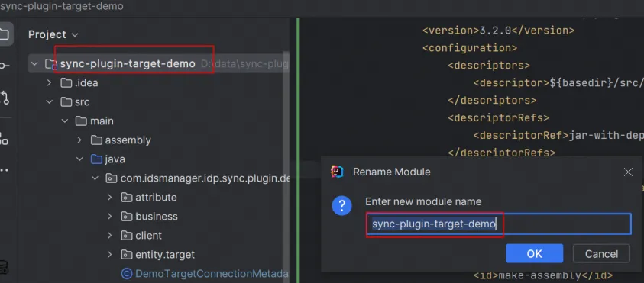Image resolution: width=644 pixels, height=283 pixels.
Task: Expand the assembly folder
Action: coord(79,140)
